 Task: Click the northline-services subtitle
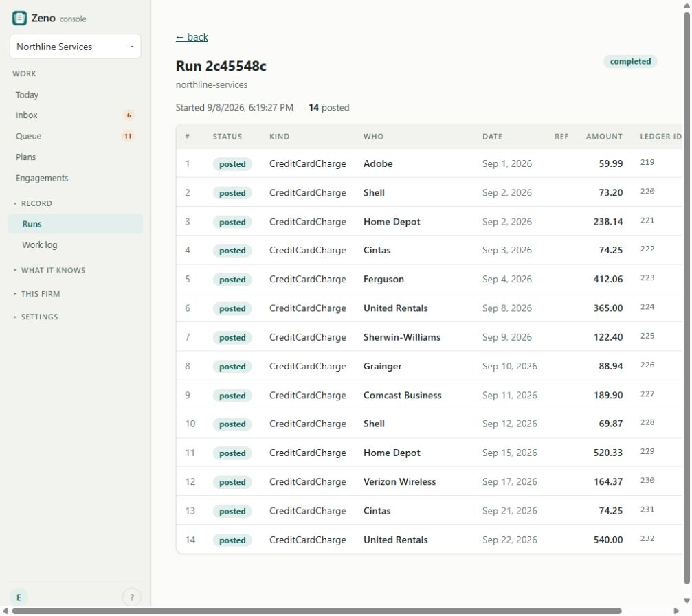pyautogui.click(x=212, y=84)
